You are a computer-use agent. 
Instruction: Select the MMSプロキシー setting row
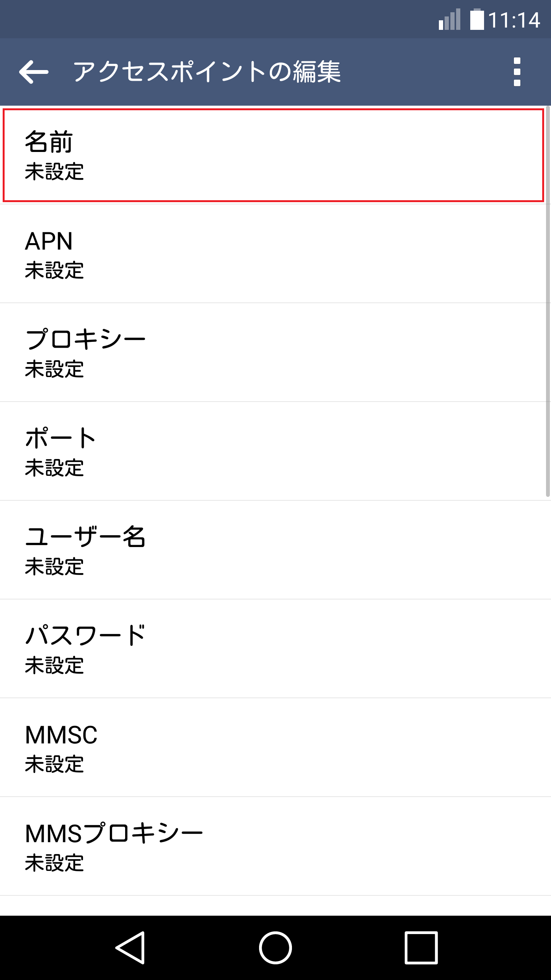click(x=273, y=846)
